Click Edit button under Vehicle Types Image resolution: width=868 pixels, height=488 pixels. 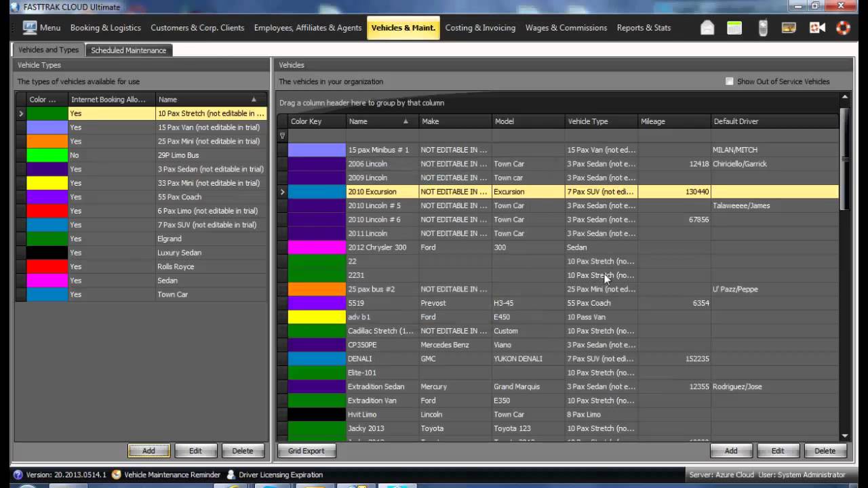195,451
